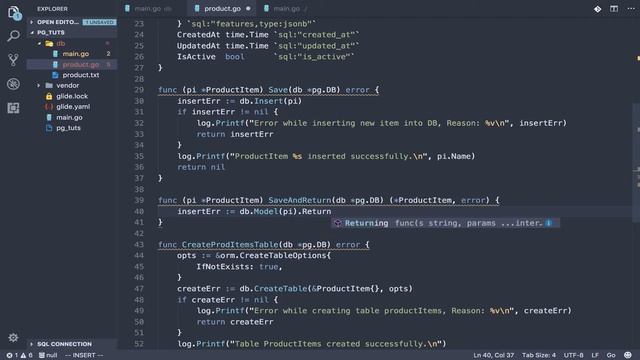Click the IfNotExists: true line

239,267
